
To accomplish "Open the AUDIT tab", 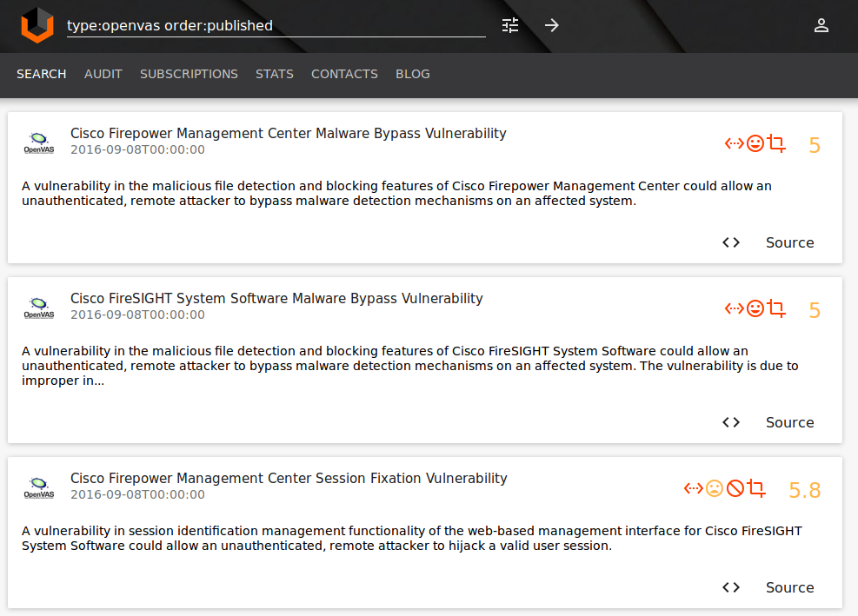I will click(x=103, y=74).
